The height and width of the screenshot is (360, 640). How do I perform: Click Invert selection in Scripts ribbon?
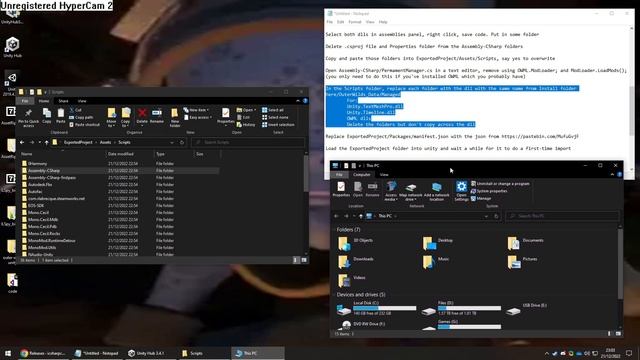278,124
